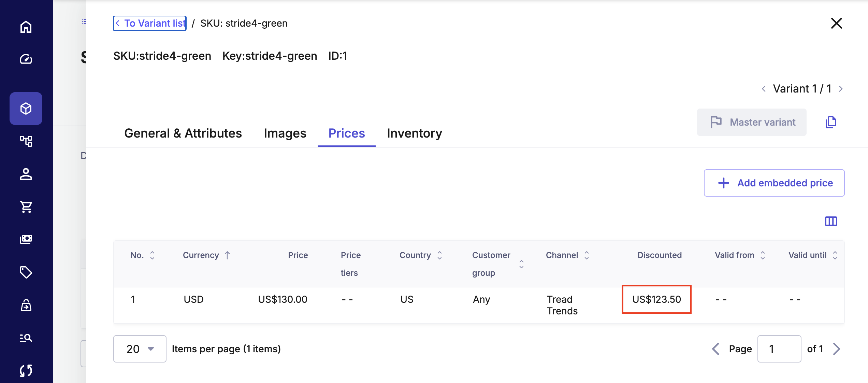Open the 20 items per page dropdown
This screenshot has width=868, height=383.
(140, 349)
